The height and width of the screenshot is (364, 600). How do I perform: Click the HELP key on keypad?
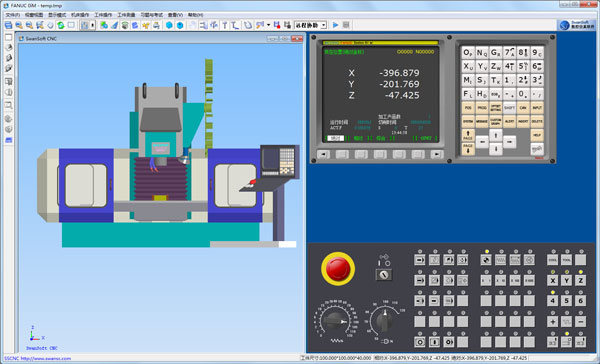(x=537, y=135)
